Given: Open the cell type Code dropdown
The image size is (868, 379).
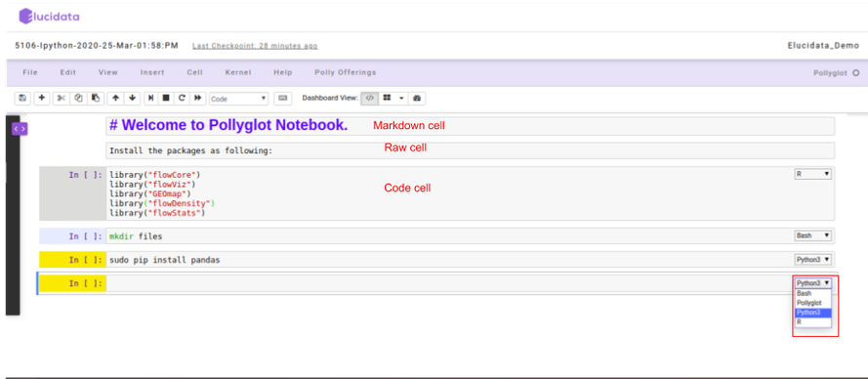Looking at the screenshot, I should click(x=238, y=99).
